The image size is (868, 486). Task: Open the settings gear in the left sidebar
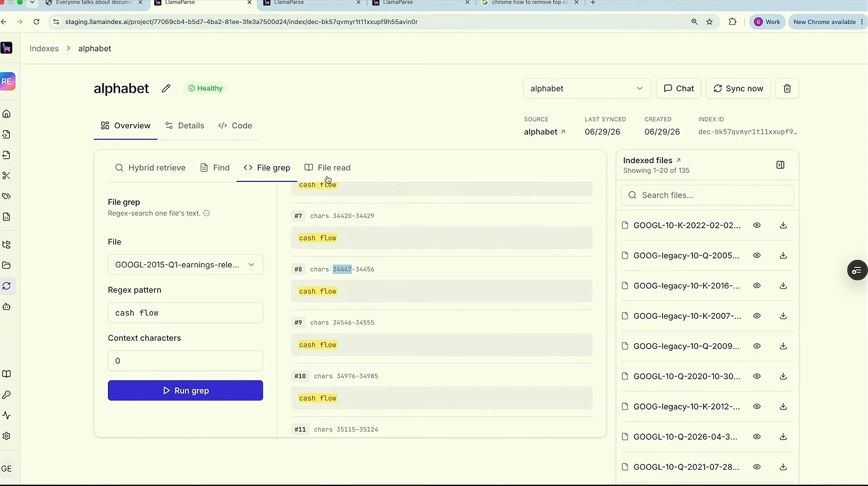[x=7, y=436]
